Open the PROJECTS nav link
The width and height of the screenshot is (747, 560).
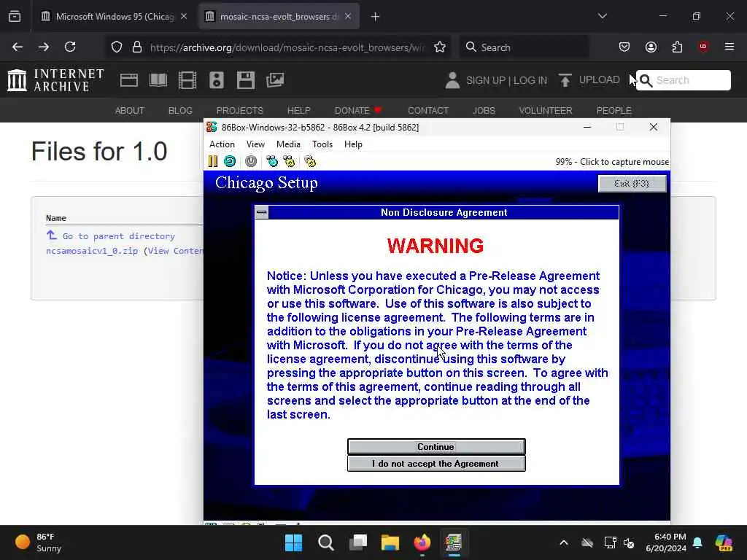click(239, 111)
